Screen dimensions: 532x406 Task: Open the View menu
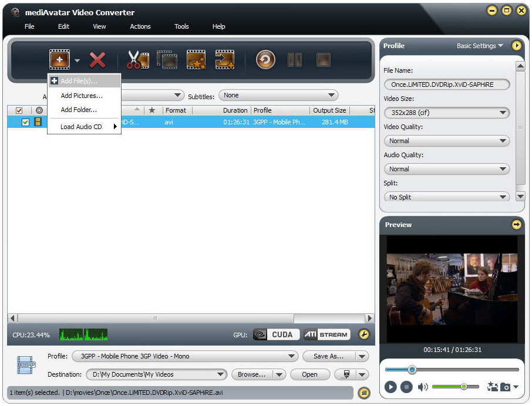click(99, 26)
